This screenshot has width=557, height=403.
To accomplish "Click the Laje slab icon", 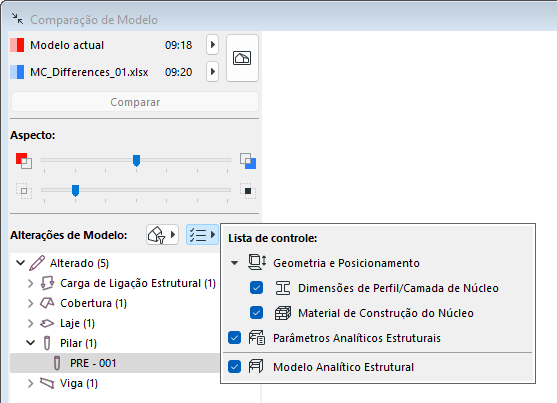I will click(x=47, y=323).
